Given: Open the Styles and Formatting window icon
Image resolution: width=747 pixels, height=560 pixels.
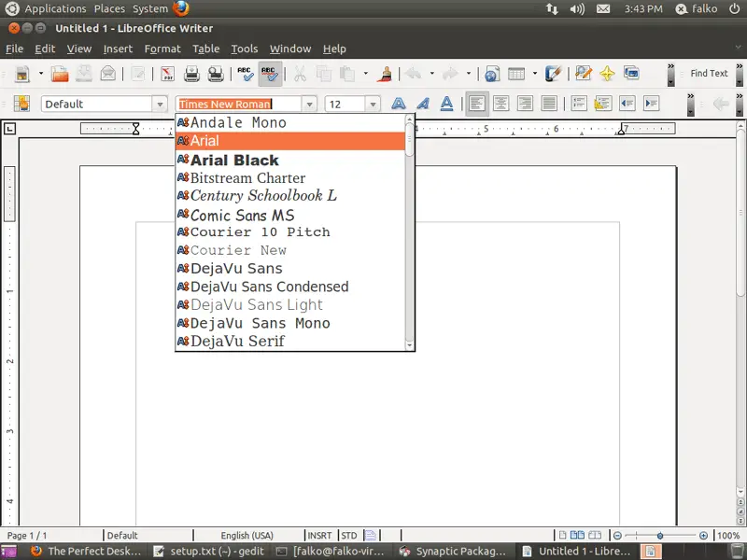Looking at the screenshot, I should 21,104.
